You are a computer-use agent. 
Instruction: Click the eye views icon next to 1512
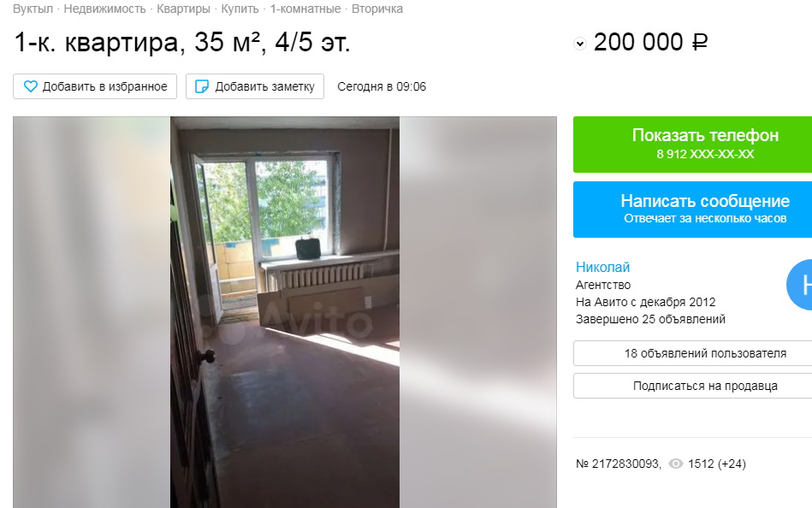point(676,464)
